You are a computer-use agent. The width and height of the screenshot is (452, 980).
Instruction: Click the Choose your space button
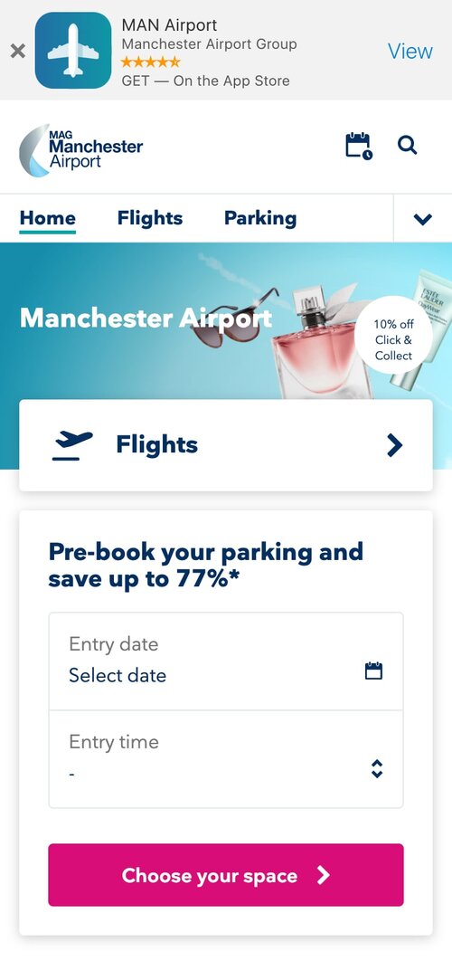tap(226, 875)
